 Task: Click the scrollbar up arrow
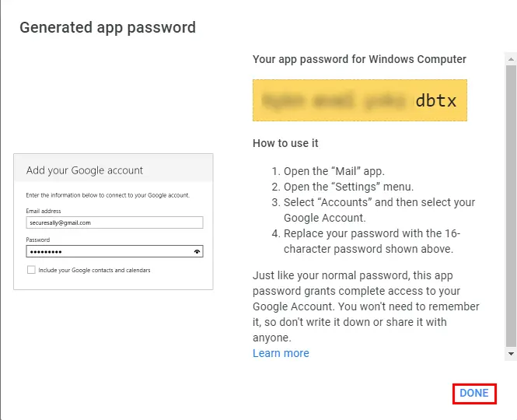point(511,59)
